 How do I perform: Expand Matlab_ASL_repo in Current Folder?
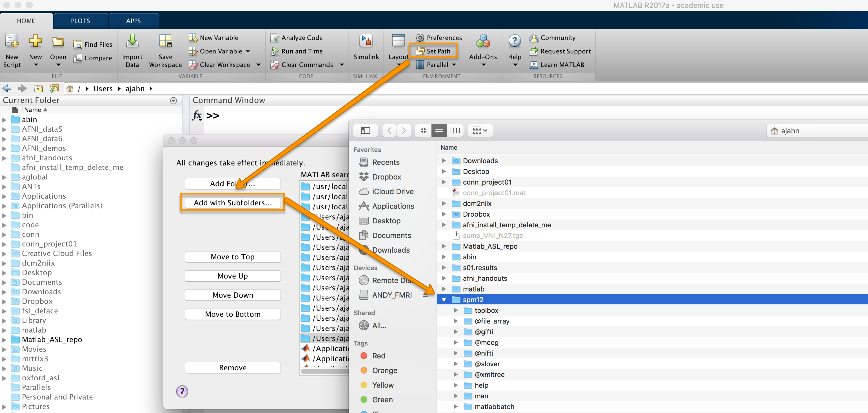click(x=4, y=340)
